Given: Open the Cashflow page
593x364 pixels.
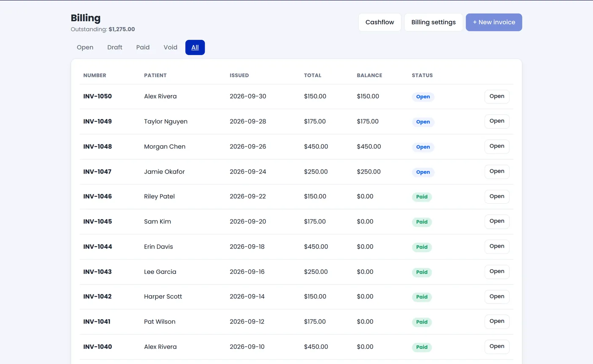Looking at the screenshot, I should point(380,22).
